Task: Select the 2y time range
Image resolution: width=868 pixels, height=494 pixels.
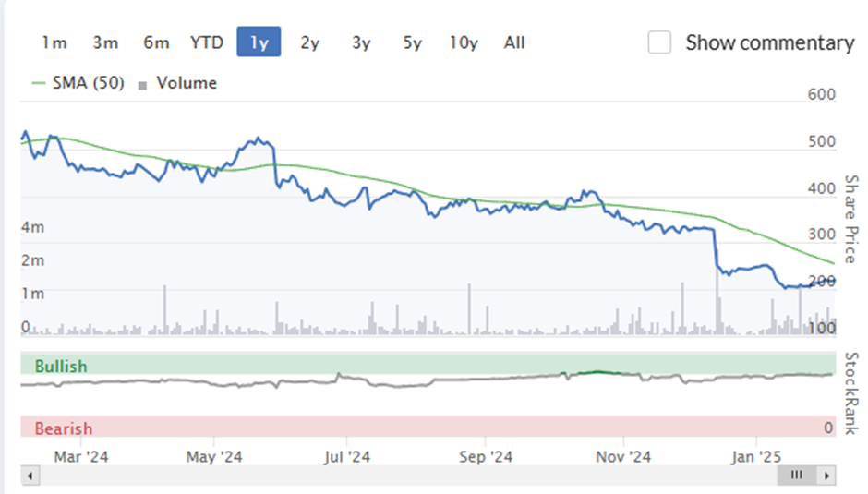Action: tap(310, 42)
